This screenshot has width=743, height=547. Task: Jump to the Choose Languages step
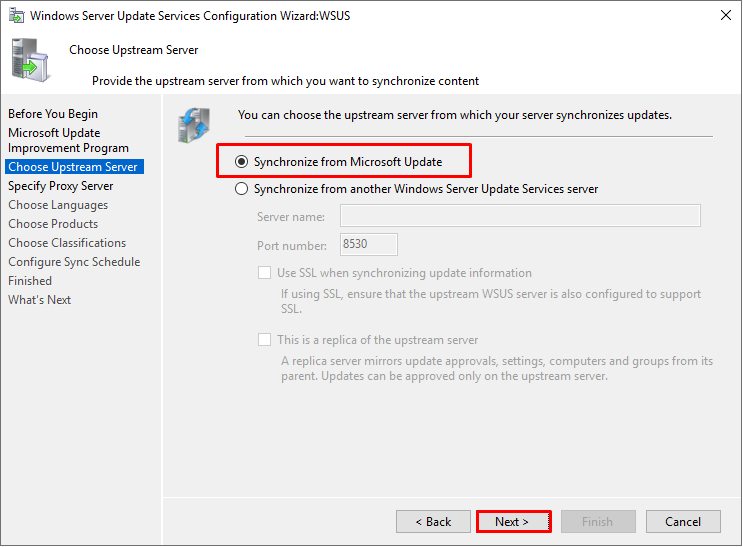(58, 205)
